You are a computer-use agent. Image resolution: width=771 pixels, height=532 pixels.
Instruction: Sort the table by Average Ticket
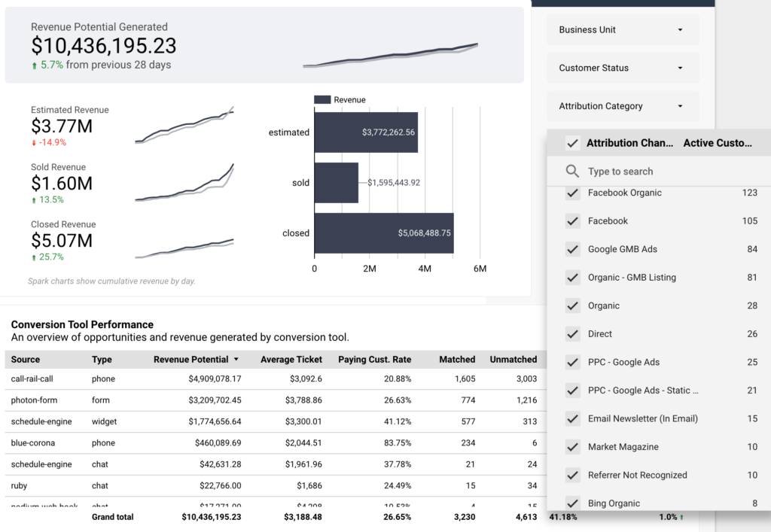(x=291, y=360)
